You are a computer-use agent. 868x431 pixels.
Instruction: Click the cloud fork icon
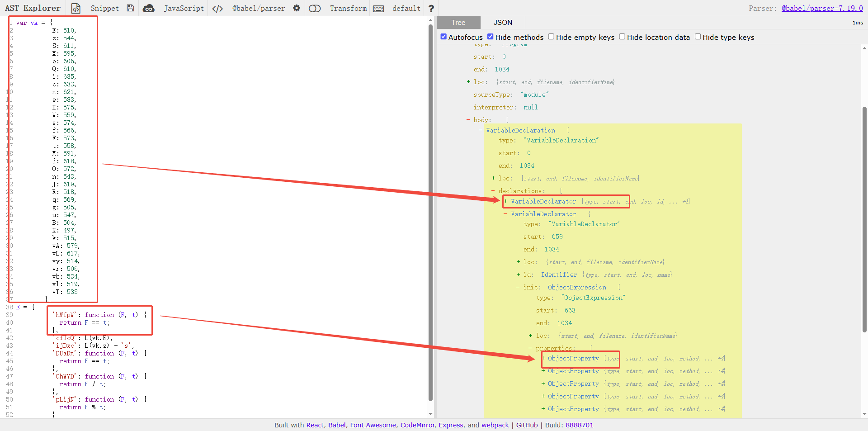point(148,8)
